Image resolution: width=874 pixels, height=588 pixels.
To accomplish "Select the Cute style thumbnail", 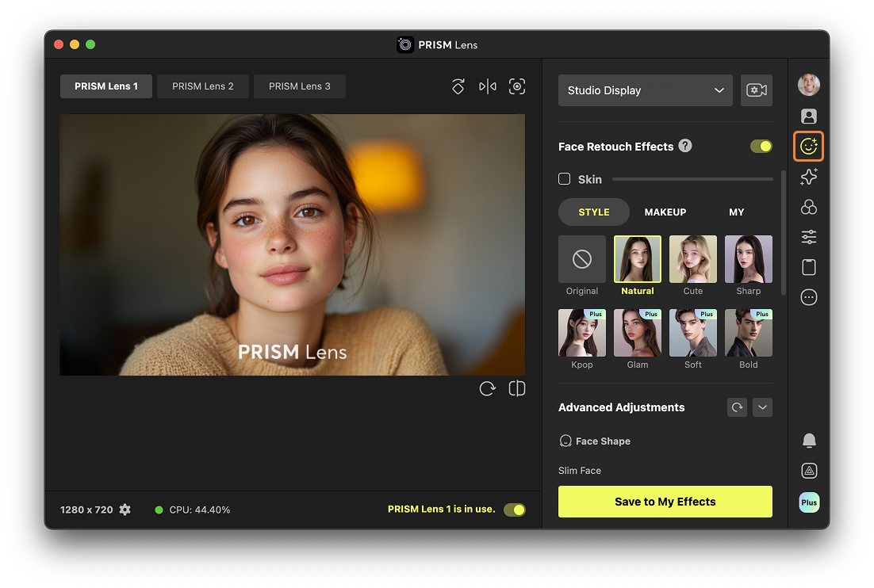I will (693, 259).
